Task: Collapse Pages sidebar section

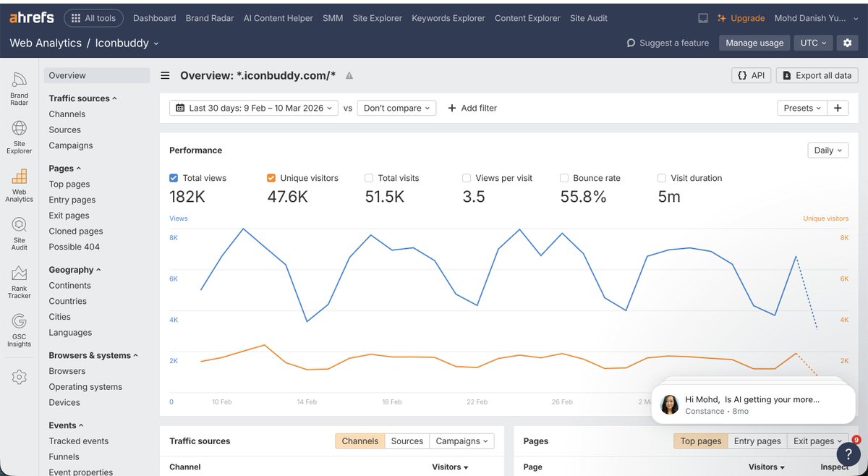Action: pyautogui.click(x=64, y=169)
